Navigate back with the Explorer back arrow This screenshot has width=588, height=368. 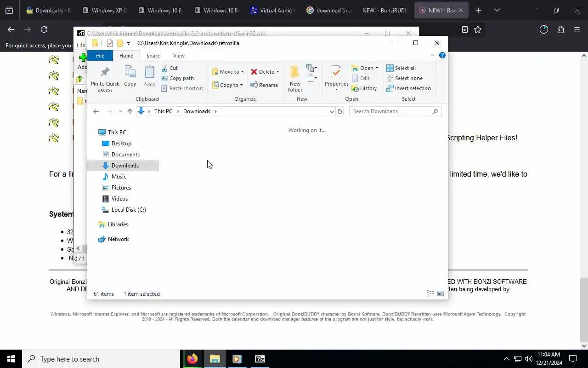click(96, 111)
